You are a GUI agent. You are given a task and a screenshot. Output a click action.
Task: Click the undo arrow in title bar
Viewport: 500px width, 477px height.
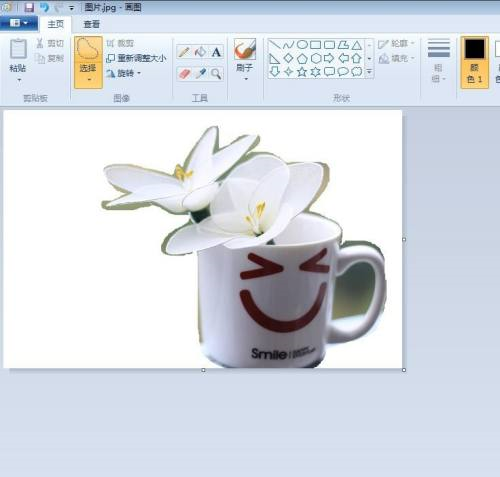click(x=44, y=7)
